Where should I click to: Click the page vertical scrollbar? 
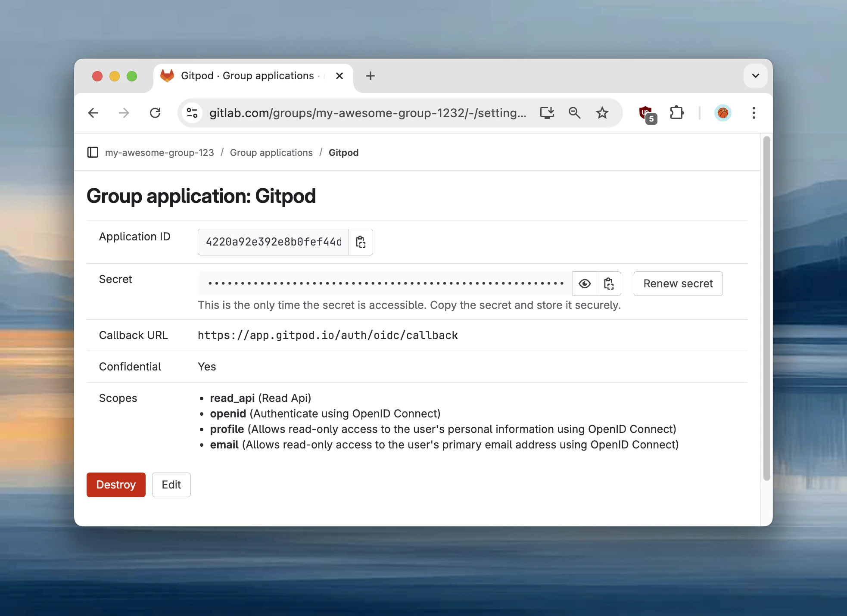click(x=766, y=308)
